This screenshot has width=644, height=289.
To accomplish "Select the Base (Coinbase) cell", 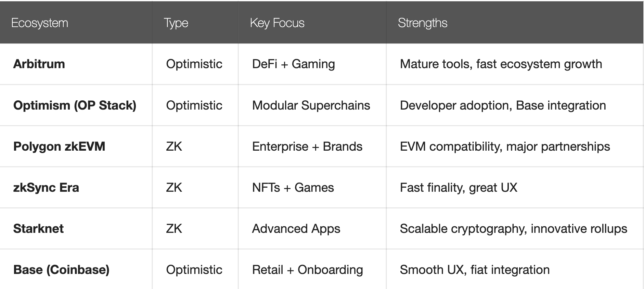I will (61, 269).
